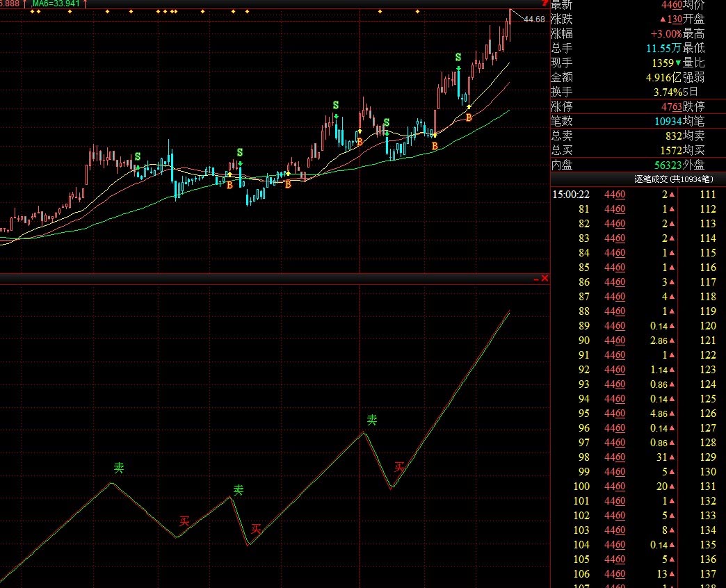Select the 44.68 high price label

[x=534, y=19]
